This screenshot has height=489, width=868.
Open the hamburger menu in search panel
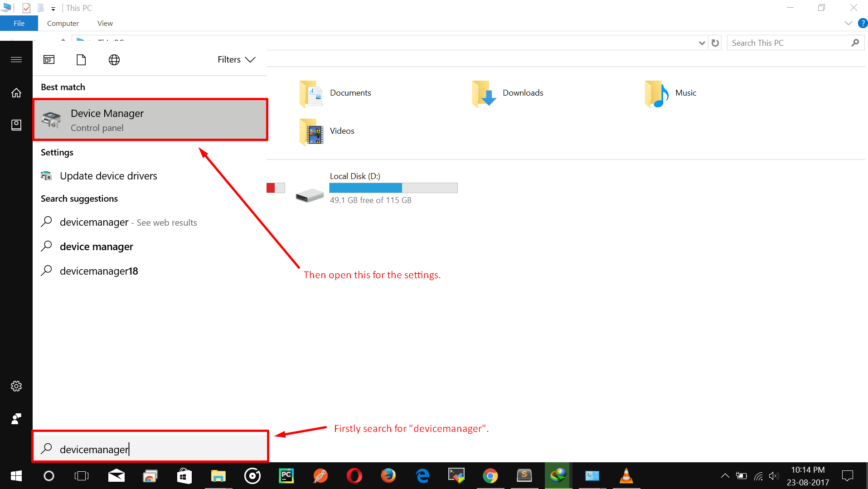tap(16, 60)
